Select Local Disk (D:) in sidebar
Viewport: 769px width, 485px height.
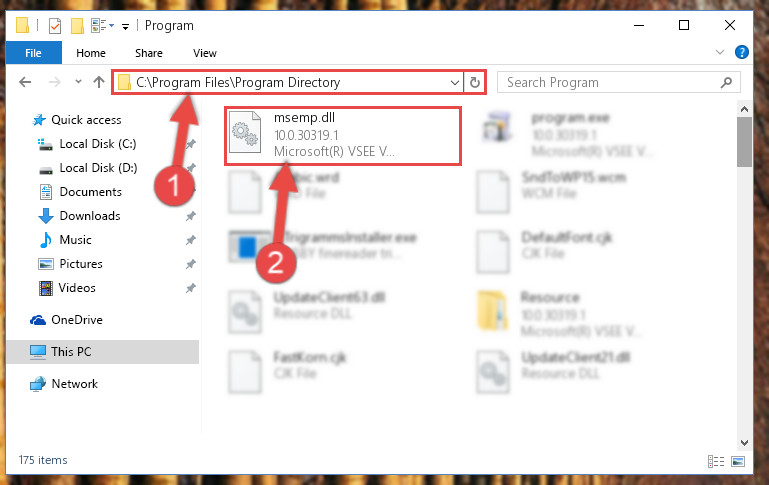pyautogui.click(x=98, y=168)
